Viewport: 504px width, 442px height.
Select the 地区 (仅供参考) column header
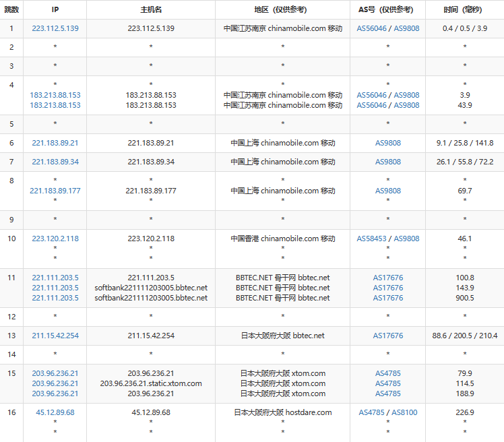pos(282,9)
